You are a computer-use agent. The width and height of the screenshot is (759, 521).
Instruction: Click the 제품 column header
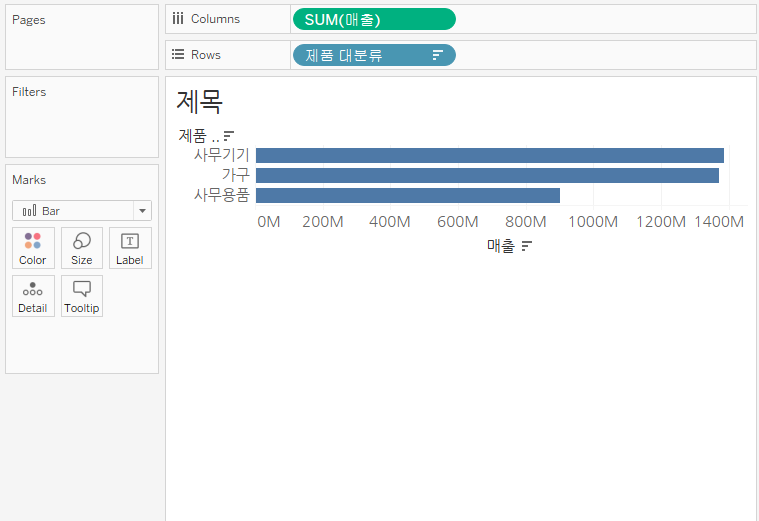pos(199,136)
